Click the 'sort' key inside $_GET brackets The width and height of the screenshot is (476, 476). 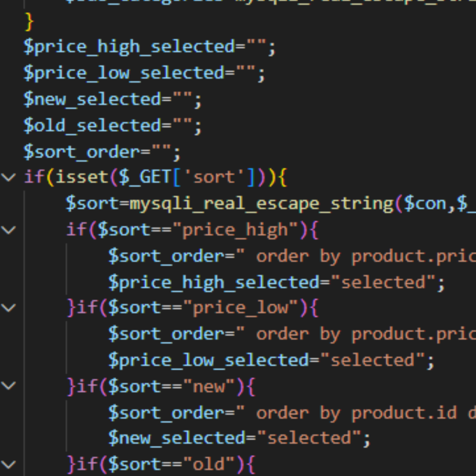pos(214,177)
